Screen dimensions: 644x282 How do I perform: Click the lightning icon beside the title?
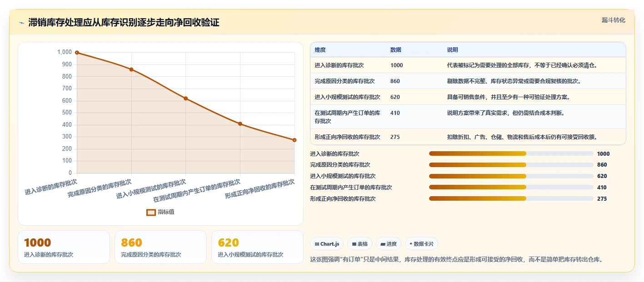point(21,23)
